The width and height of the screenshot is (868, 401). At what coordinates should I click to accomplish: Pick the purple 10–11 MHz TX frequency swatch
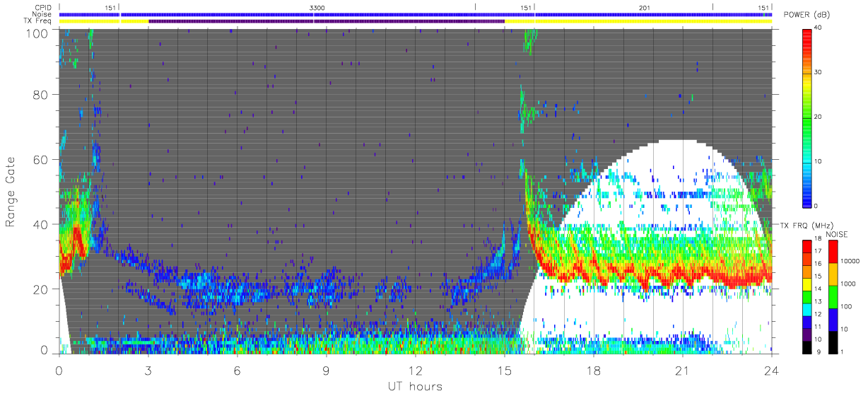[807, 333]
